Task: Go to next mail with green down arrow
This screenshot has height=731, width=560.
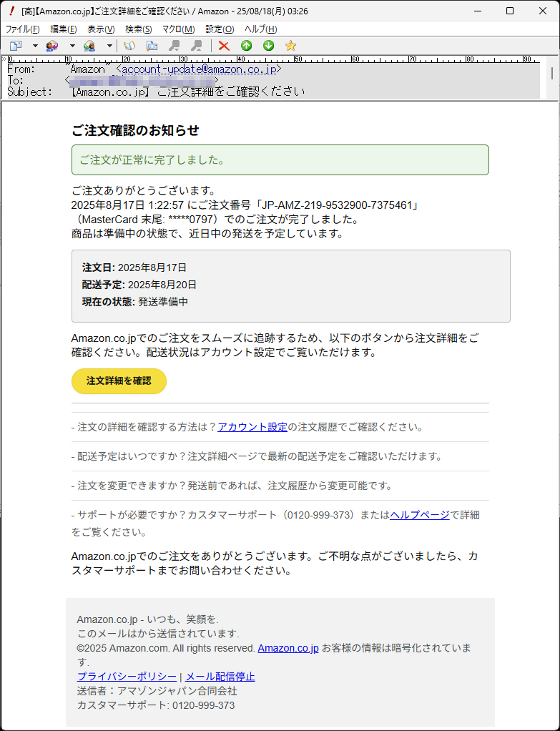Action: 268,46
